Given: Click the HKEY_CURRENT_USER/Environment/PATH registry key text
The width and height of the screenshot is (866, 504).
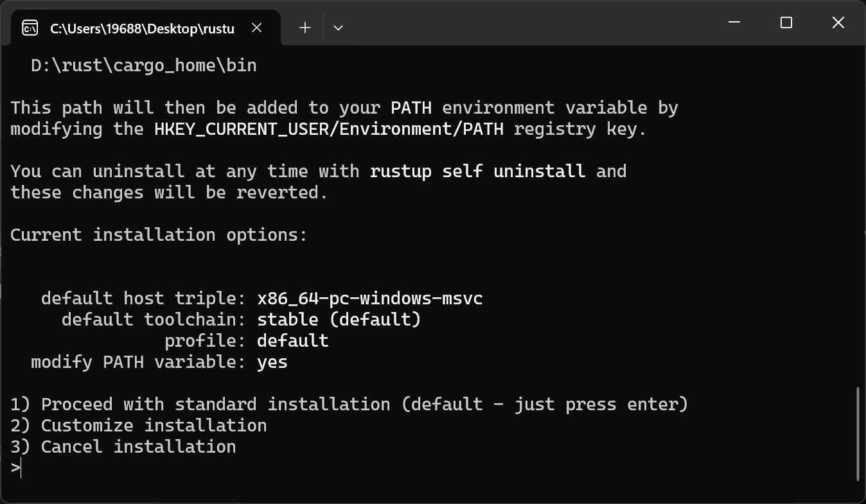Looking at the screenshot, I should click(333, 129).
